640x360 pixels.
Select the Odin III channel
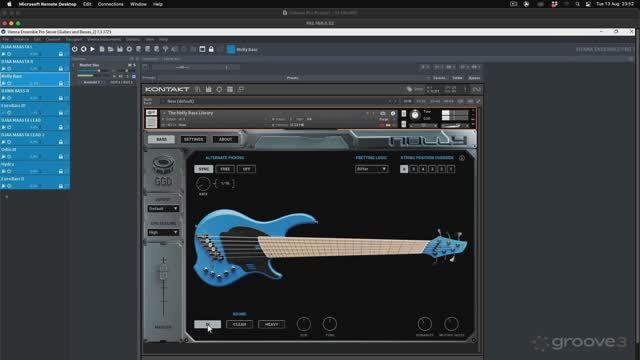click(35, 153)
